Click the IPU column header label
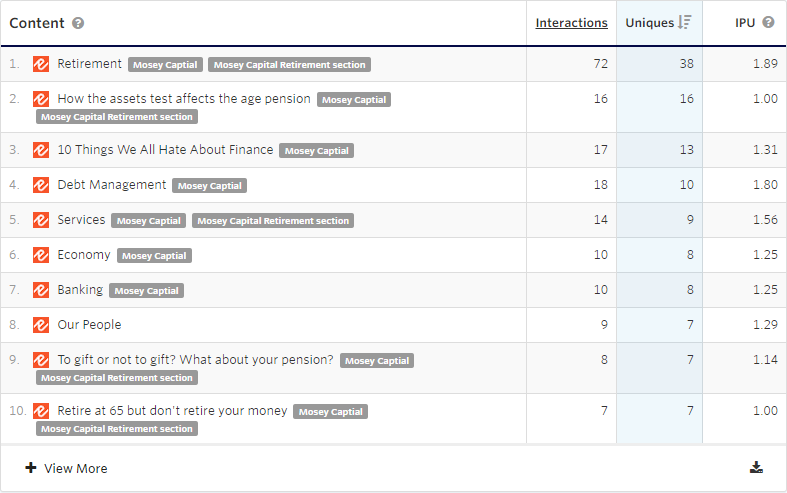This screenshot has width=787, height=493. pyautogui.click(x=745, y=23)
